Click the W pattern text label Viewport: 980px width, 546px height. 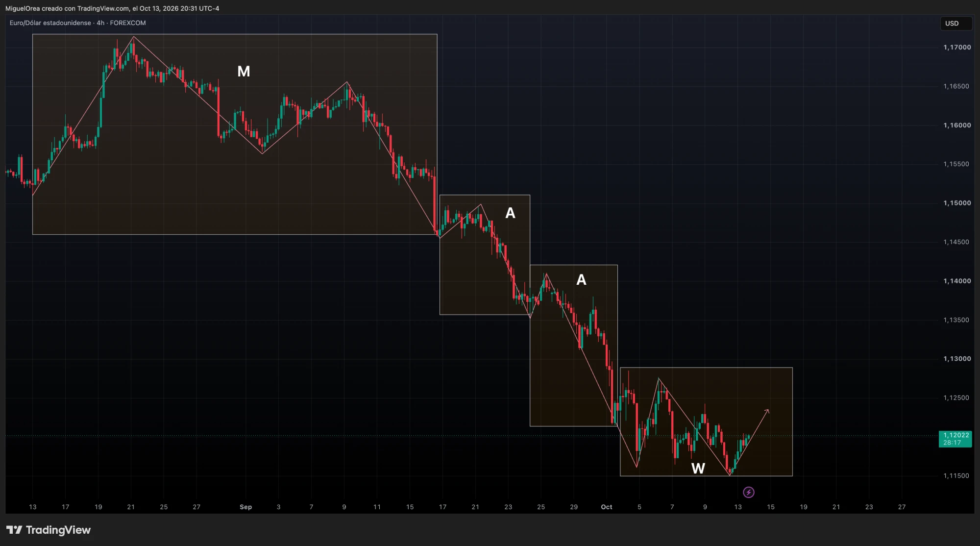[x=698, y=468]
